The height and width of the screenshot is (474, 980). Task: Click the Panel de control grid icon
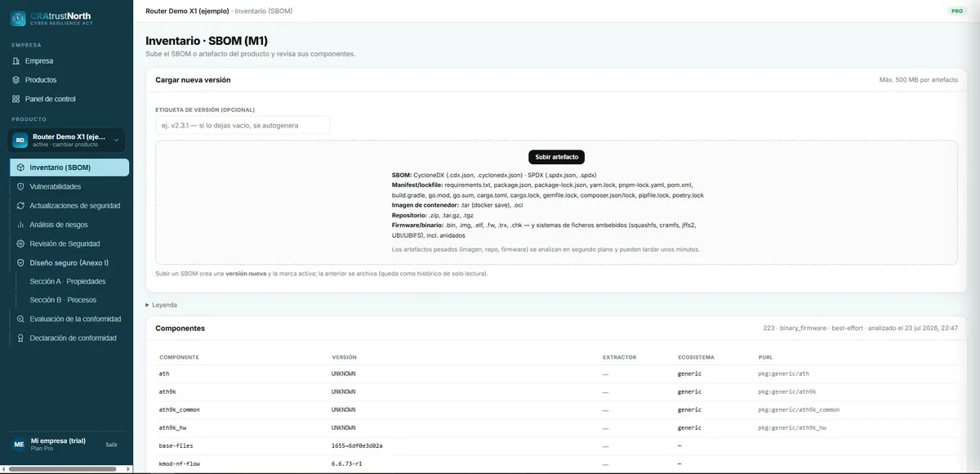coord(16,99)
